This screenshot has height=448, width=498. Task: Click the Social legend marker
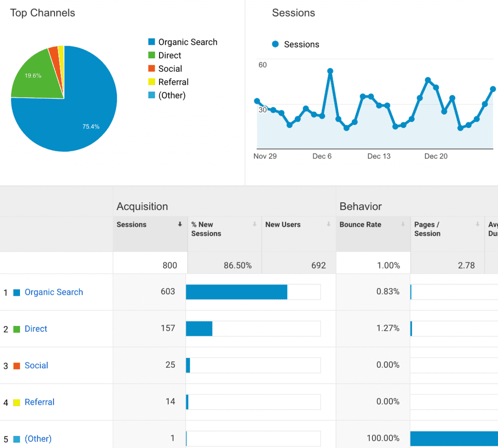pos(151,69)
